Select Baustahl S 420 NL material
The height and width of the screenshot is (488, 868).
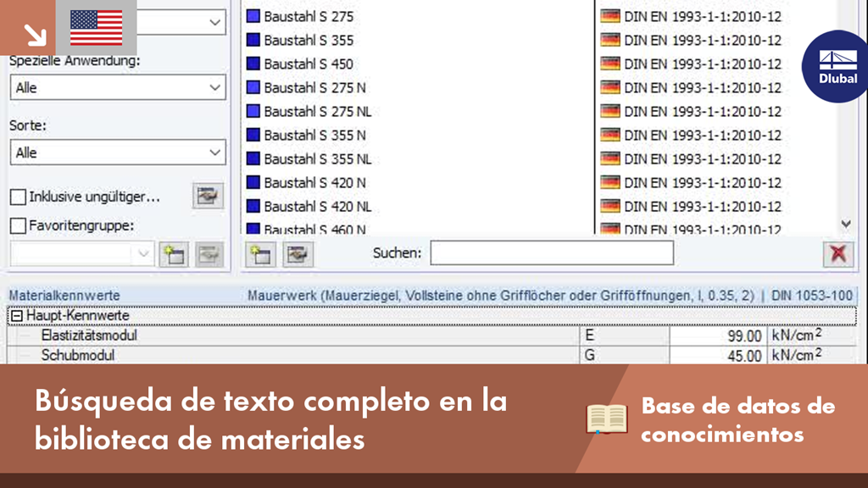click(x=318, y=207)
